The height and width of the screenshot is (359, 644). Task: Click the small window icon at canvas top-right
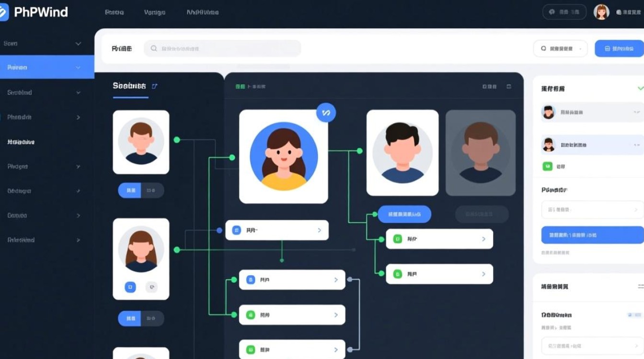point(509,87)
